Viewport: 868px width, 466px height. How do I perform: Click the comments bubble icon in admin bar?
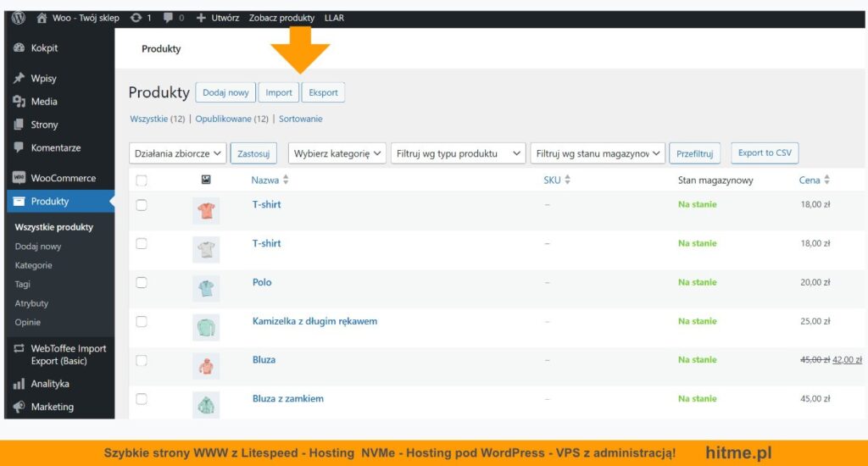168,18
